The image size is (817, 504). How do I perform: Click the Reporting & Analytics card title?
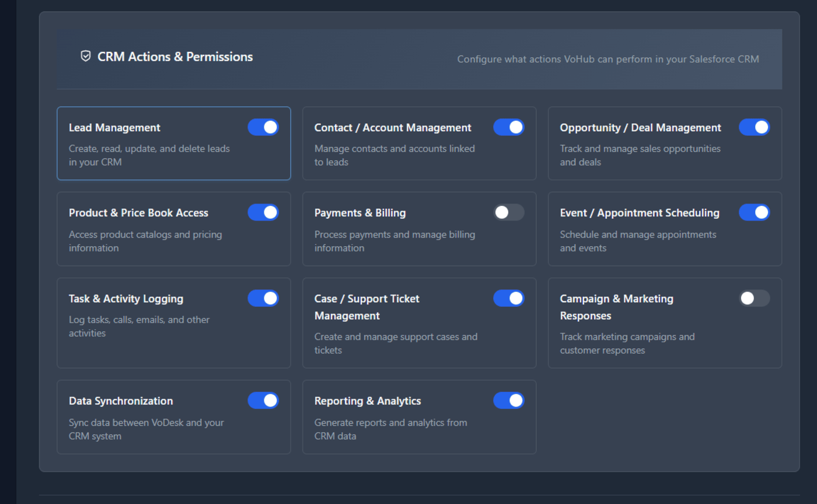(367, 401)
